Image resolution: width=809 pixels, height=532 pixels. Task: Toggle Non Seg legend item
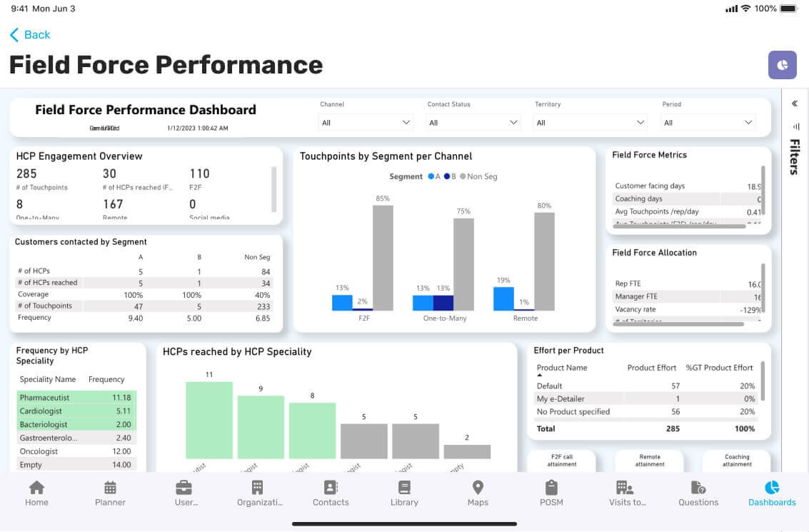(479, 176)
